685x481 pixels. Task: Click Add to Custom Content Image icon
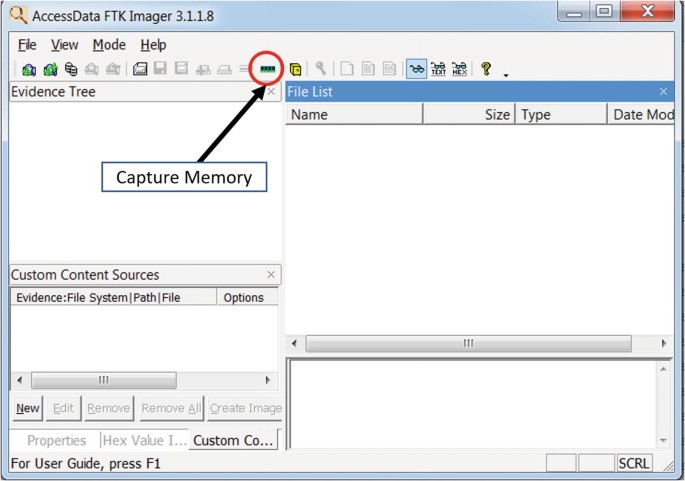coord(203,69)
